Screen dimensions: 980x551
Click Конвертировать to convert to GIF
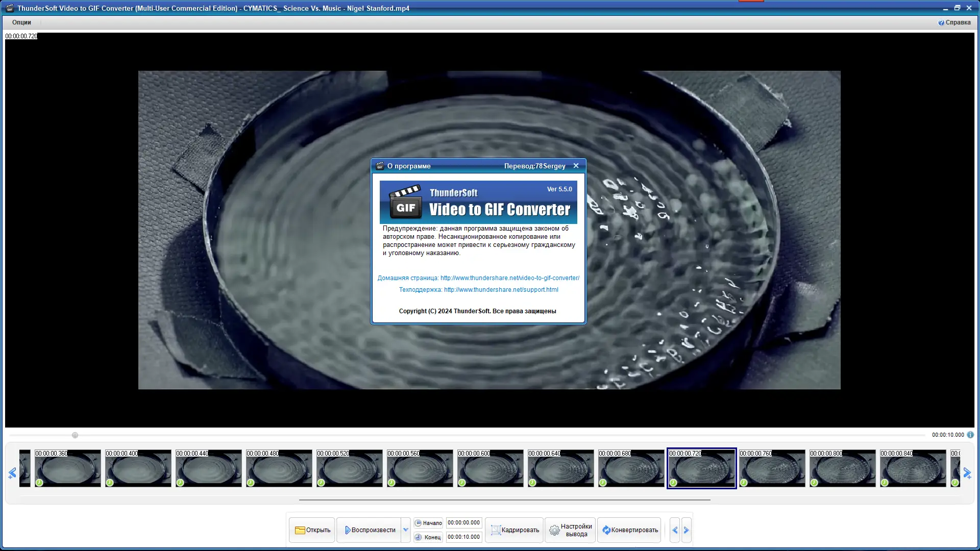tap(629, 530)
